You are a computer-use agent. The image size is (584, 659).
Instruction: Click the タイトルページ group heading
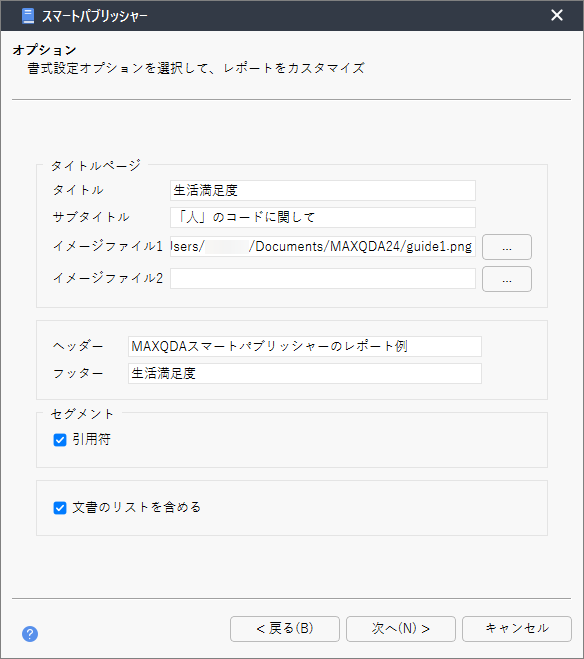(x=95, y=166)
